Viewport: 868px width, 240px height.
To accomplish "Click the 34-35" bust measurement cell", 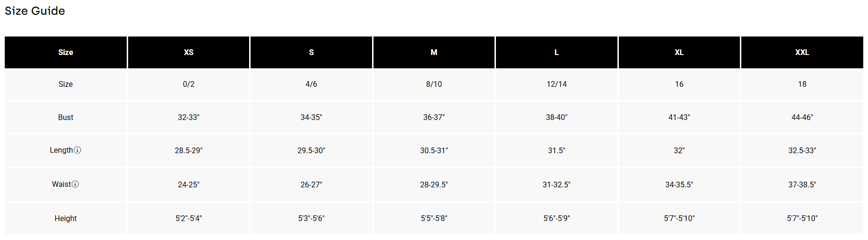I will coord(311,118).
